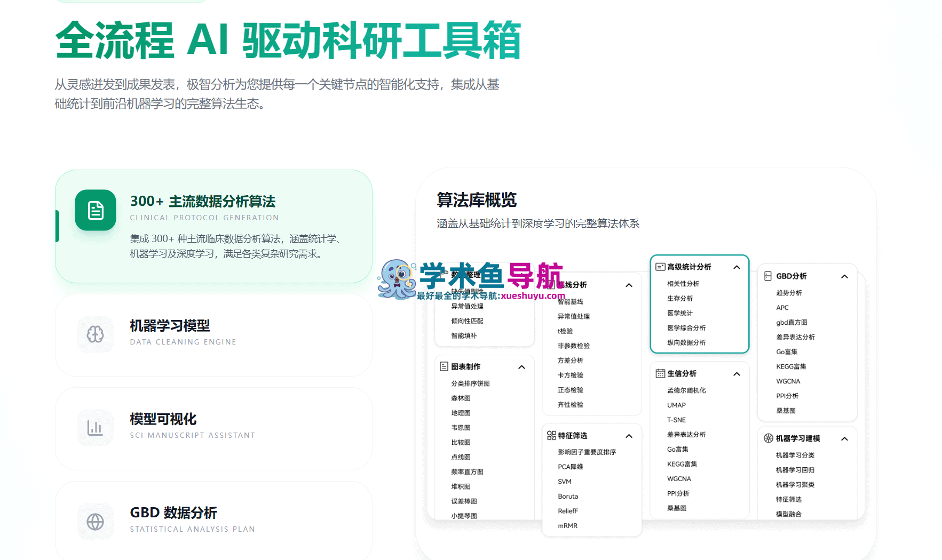Open 趋势分析 under GBD分析
The image size is (942, 560).
pos(789,293)
